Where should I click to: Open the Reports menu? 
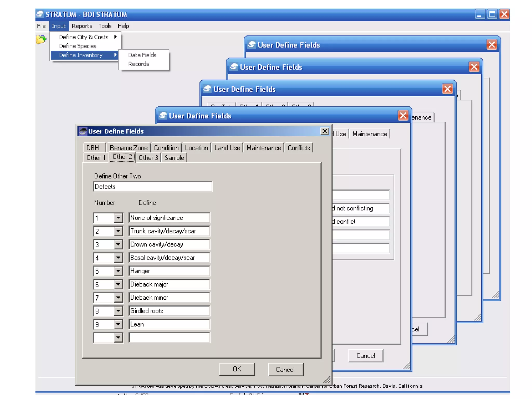point(82,26)
